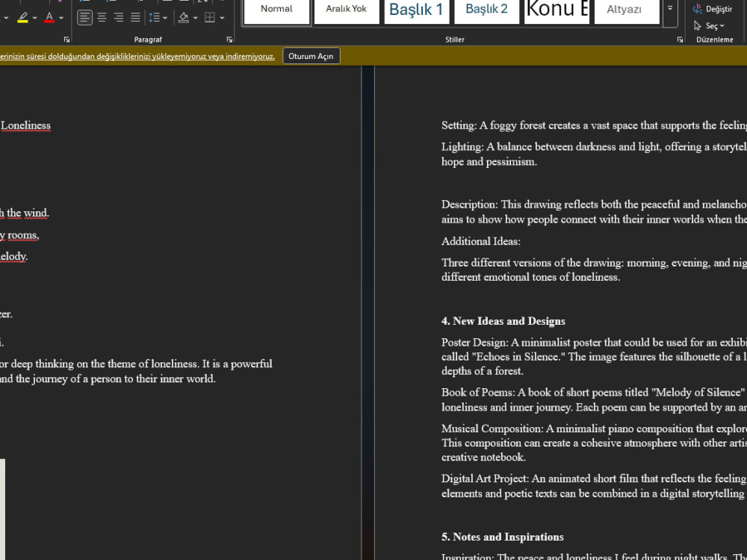
Task: Click the Değiştir replace button
Action: click(x=713, y=9)
